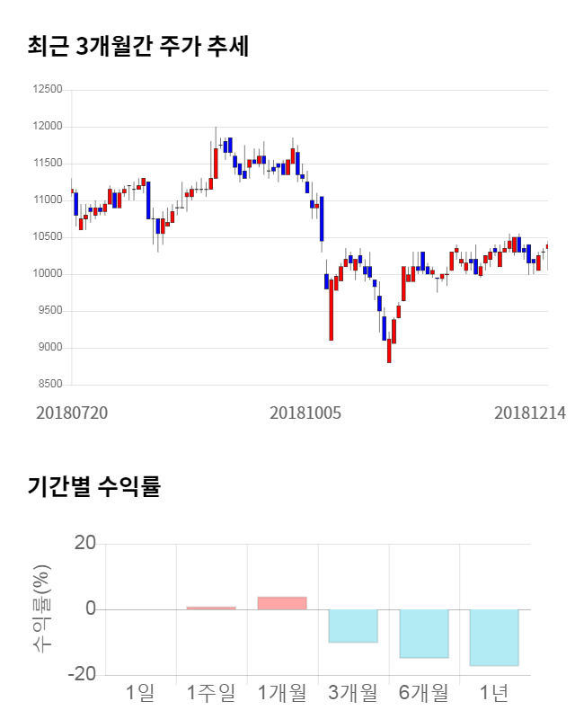Click the blue 3개월 return bar
The width and height of the screenshot is (575, 728).
coord(353,626)
